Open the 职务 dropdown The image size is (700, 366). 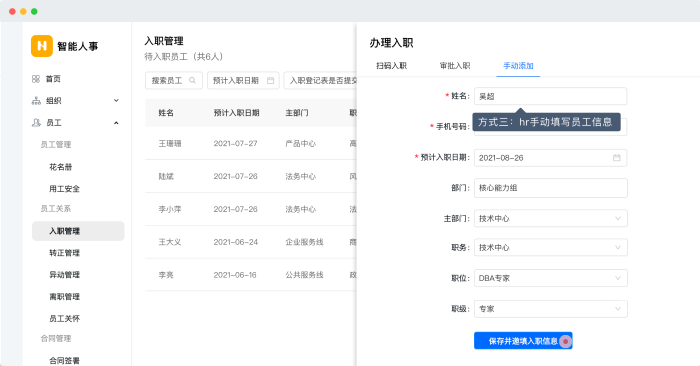[x=550, y=247]
